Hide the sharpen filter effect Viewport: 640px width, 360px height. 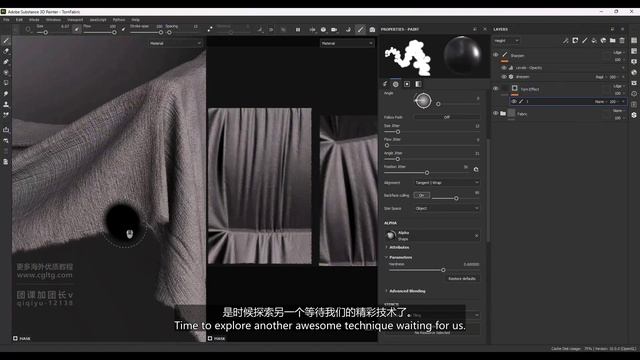(x=504, y=77)
